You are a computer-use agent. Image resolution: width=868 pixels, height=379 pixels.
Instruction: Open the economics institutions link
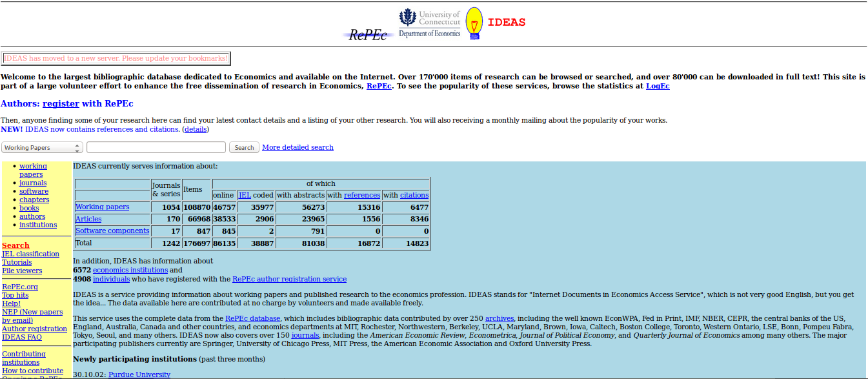130,270
